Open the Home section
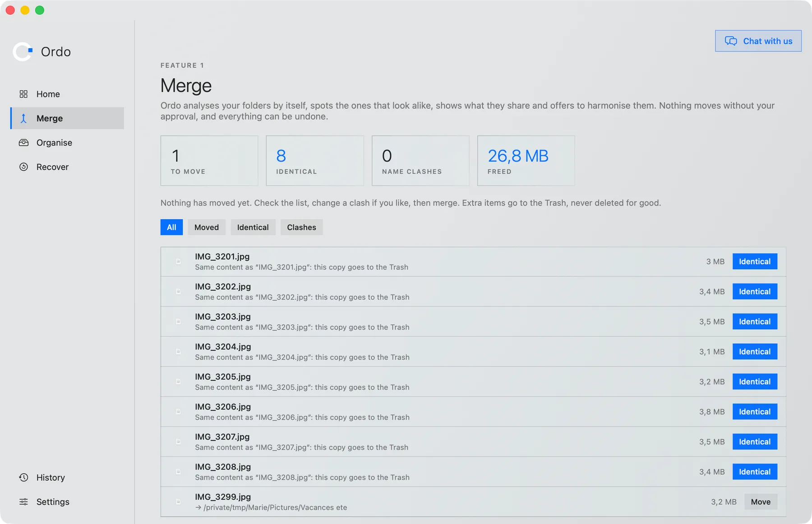The height and width of the screenshot is (524, 812). [x=67, y=94]
